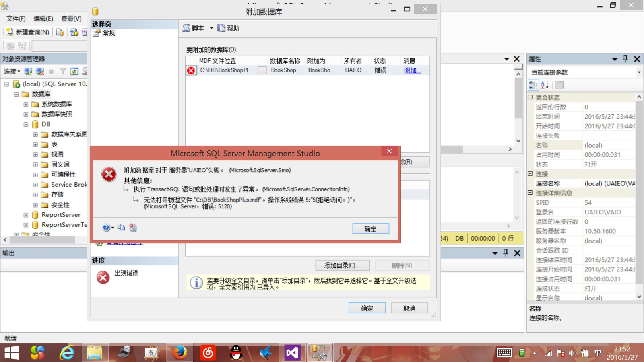Open the 查看(V) menu
644x362 pixels.
(x=71, y=19)
